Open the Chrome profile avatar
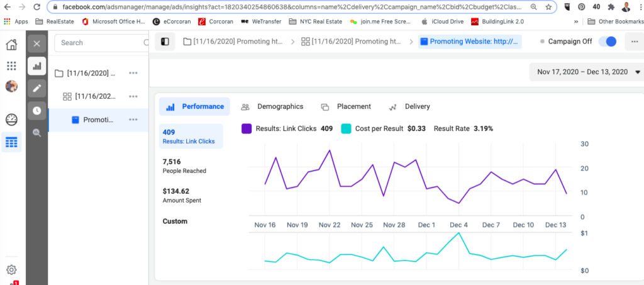The height and width of the screenshot is (285, 644). [x=626, y=7]
